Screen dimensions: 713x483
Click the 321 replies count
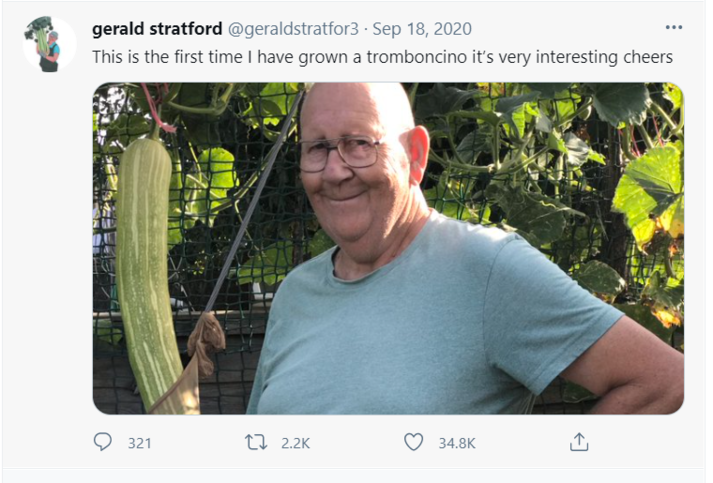coord(139,442)
